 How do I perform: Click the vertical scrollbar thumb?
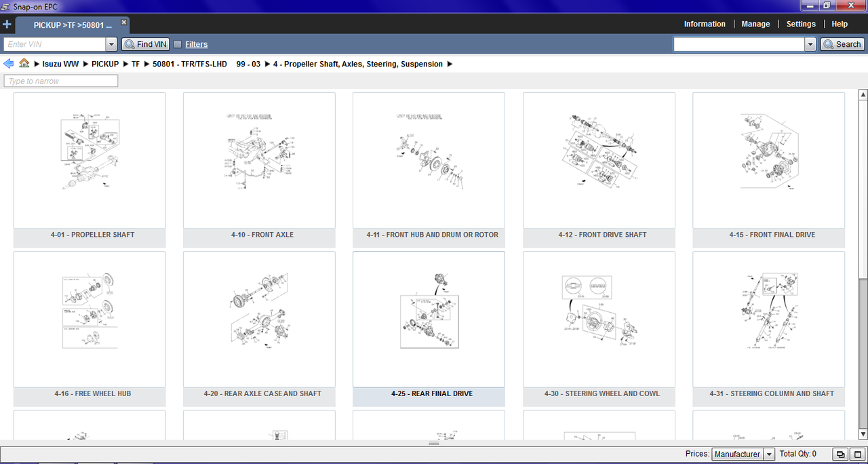[863, 189]
